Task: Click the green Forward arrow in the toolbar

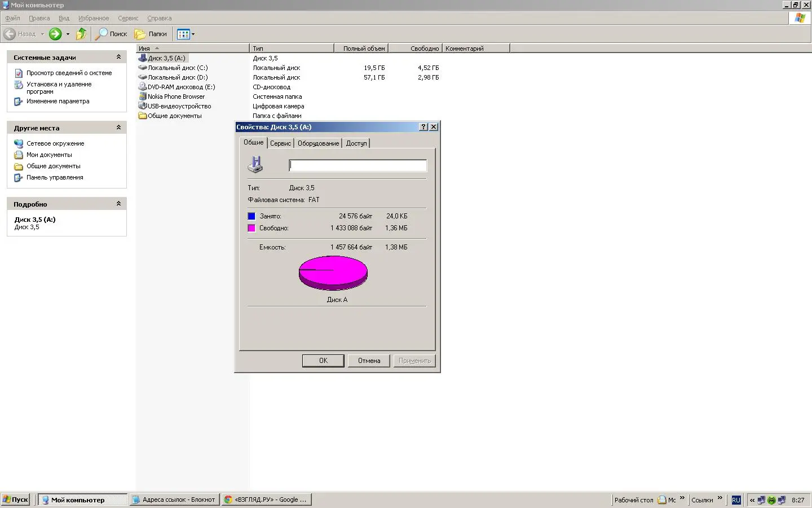Action: (55, 34)
